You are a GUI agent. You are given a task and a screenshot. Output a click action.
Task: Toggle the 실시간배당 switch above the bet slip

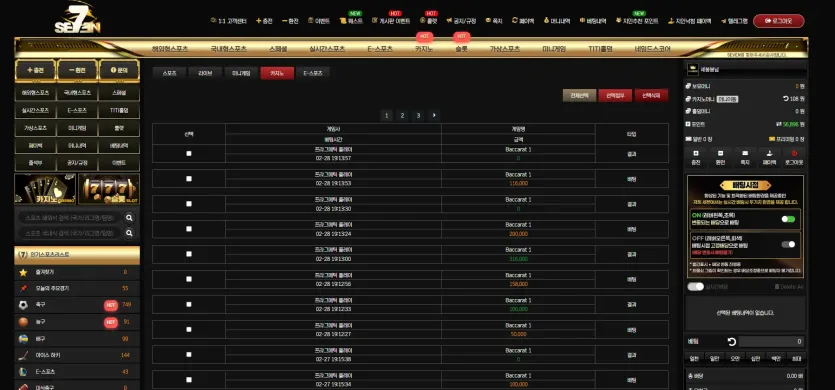coord(695,287)
